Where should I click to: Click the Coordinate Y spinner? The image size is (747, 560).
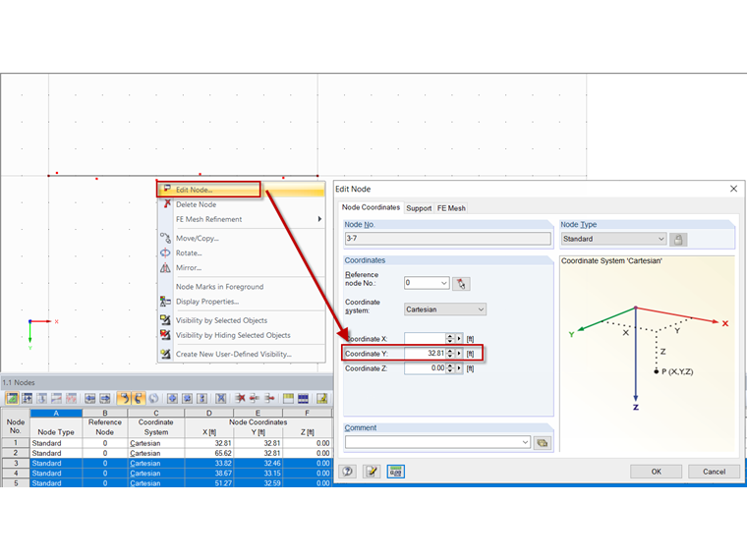click(450, 354)
